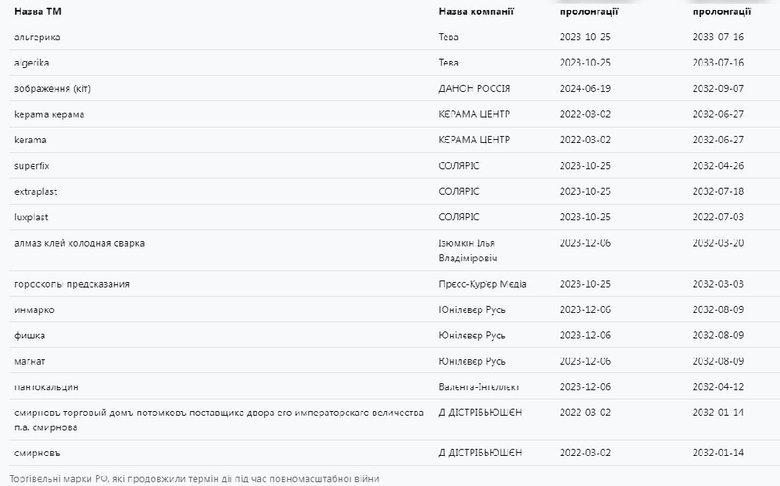Select the 'Пресс-Курєр Медіа' company cell
This screenshot has width=780, height=486.
482,284
